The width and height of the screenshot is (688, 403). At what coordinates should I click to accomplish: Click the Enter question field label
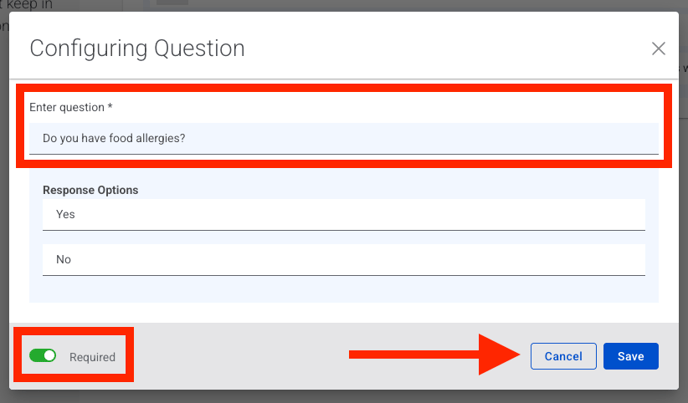click(x=71, y=107)
